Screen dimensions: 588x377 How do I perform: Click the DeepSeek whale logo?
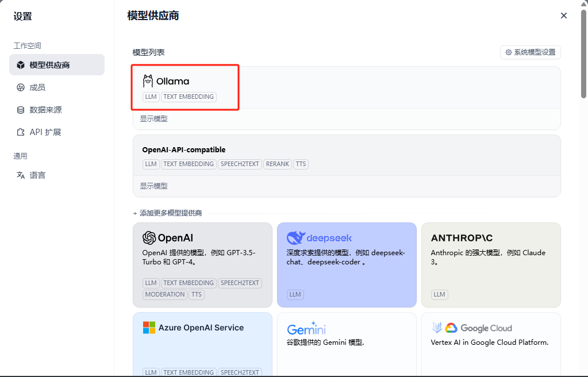pyautogui.click(x=295, y=238)
